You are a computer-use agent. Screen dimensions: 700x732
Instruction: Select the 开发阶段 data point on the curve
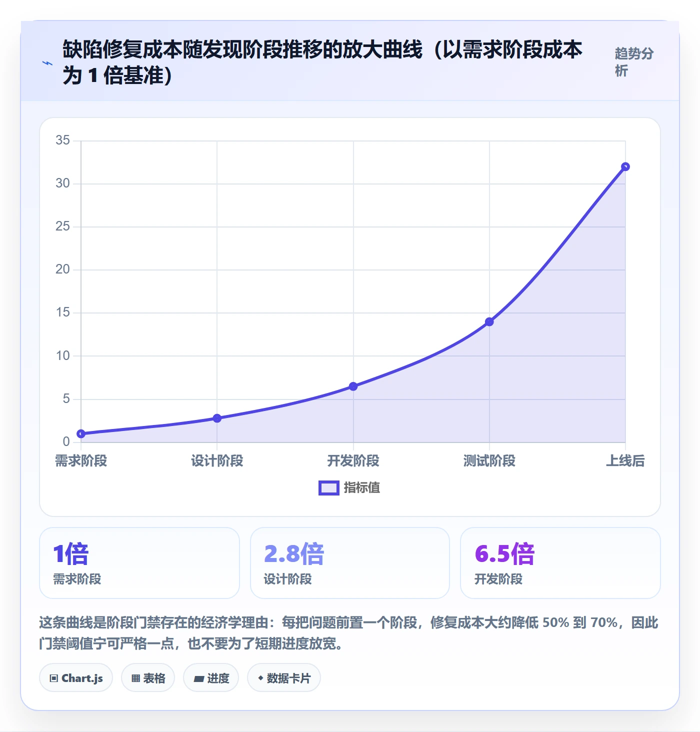click(x=353, y=386)
